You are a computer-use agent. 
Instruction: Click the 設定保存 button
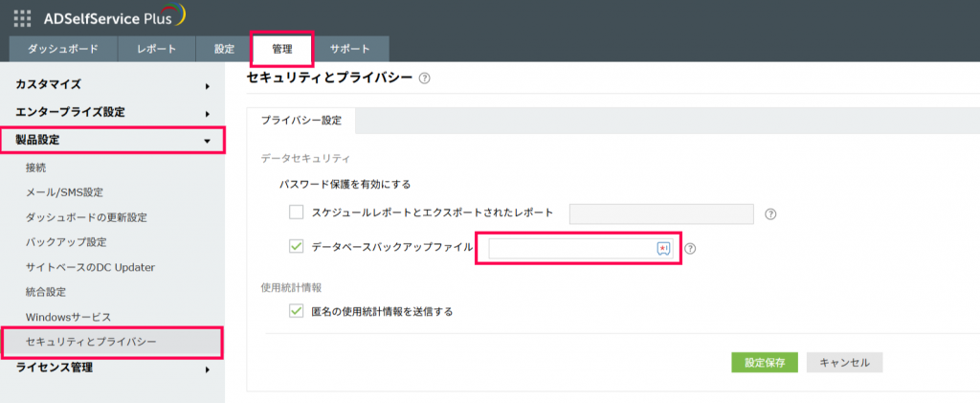(x=765, y=363)
